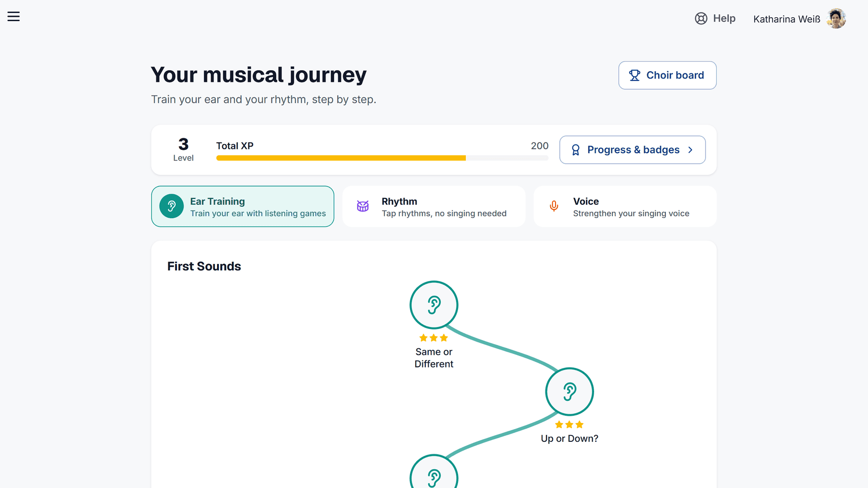This screenshot has height=488, width=868.
Task: Click the microphone icon in Voice tab
Action: (554, 206)
